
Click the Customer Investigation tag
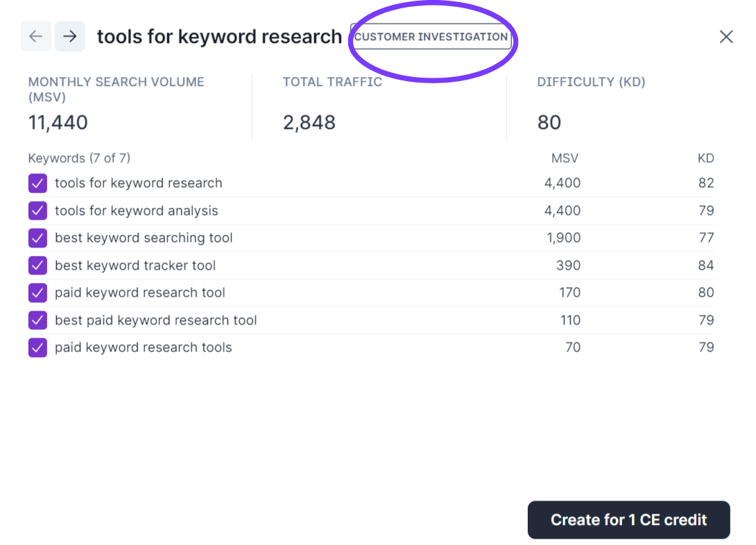point(431,37)
